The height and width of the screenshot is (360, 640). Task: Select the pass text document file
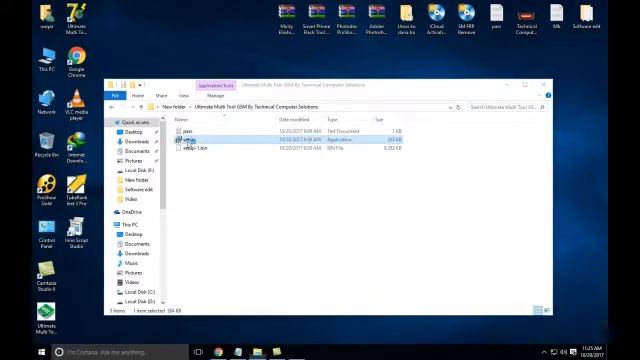point(288,131)
